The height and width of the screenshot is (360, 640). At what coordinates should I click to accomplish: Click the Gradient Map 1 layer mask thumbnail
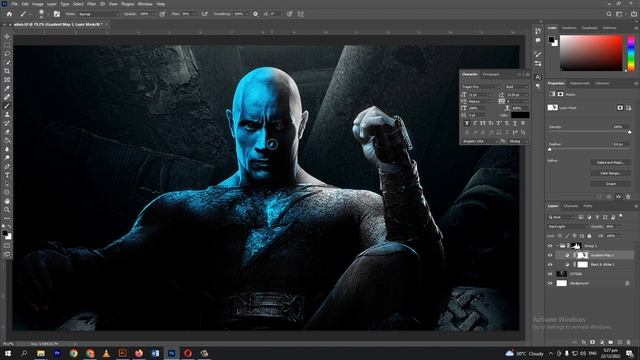pos(583,256)
